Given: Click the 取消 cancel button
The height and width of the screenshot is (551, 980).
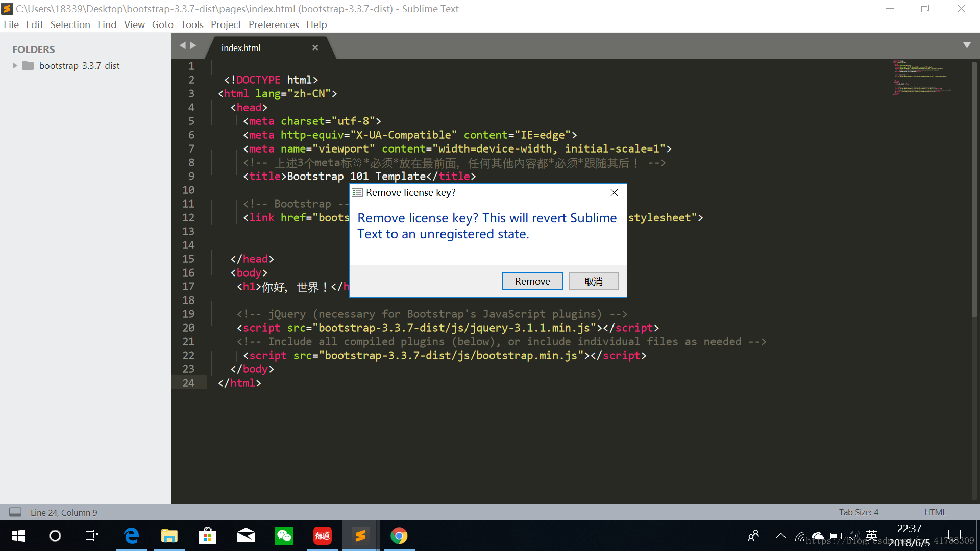Looking at the screenshot, I should pos(594,281).
